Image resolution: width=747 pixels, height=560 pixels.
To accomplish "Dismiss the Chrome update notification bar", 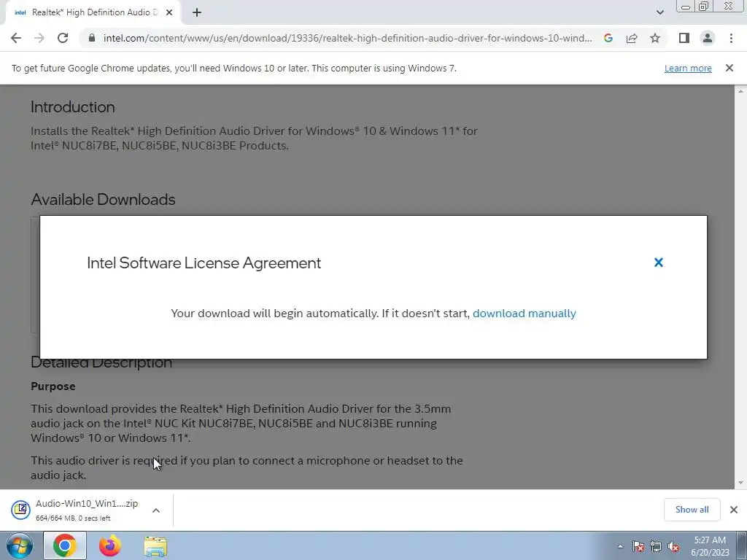I will tap(729, 68).
